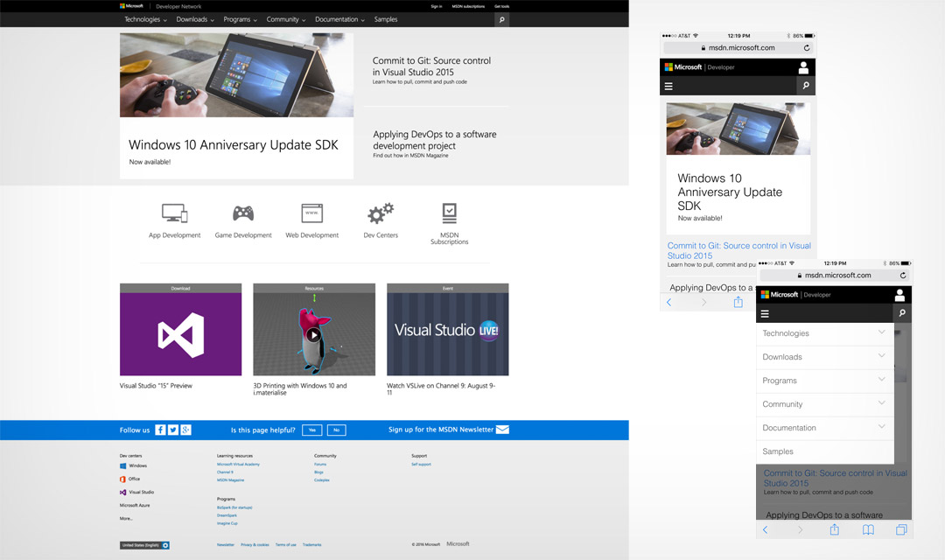The height and width of the screenshot is (560, 945).
Task: Click the Facebook follow icon in the footer
Action: coord(160,430)
